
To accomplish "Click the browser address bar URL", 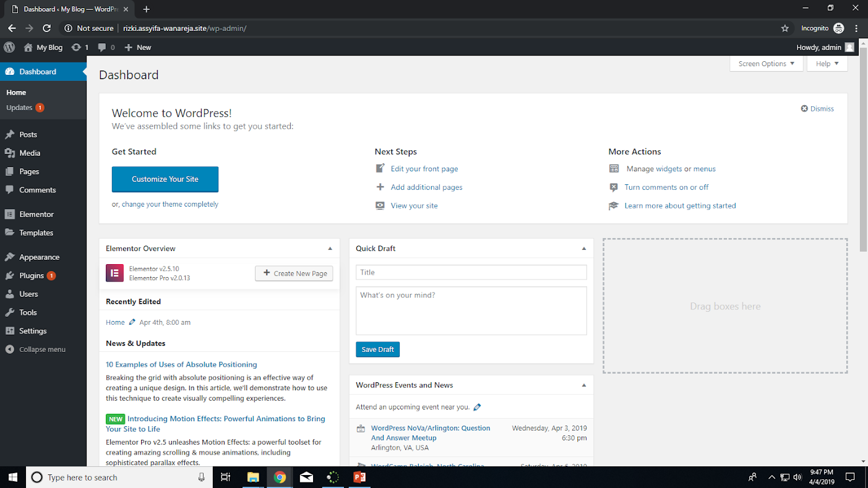I will (184, 28).
